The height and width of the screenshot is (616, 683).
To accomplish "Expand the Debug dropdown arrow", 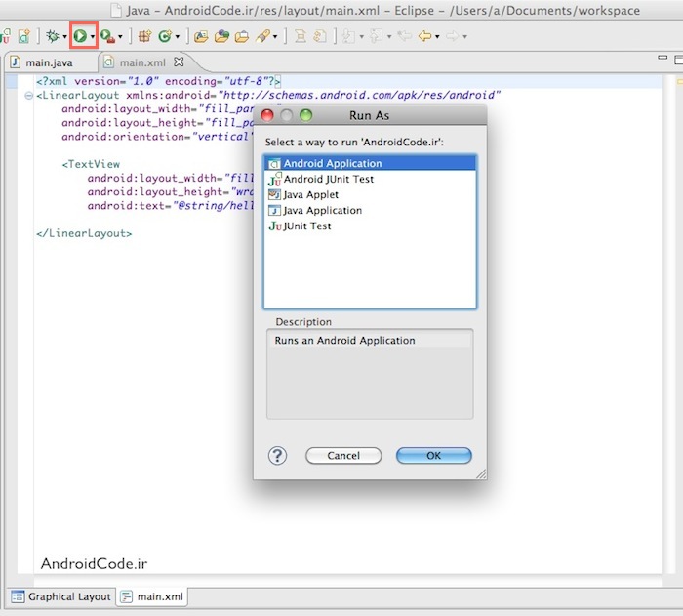I will tap(64, 37).
